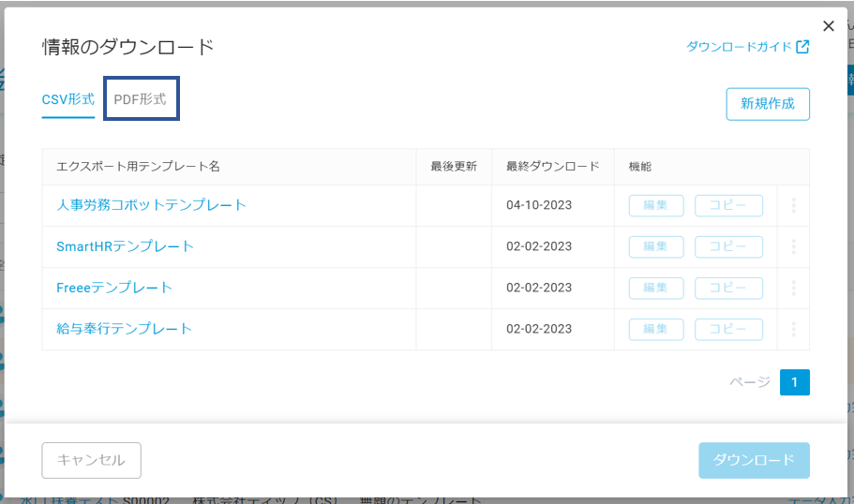Open Freeeテンプレート template link
Image resolution: width=854 pixels, height=504 pixels.
(113, 288)
